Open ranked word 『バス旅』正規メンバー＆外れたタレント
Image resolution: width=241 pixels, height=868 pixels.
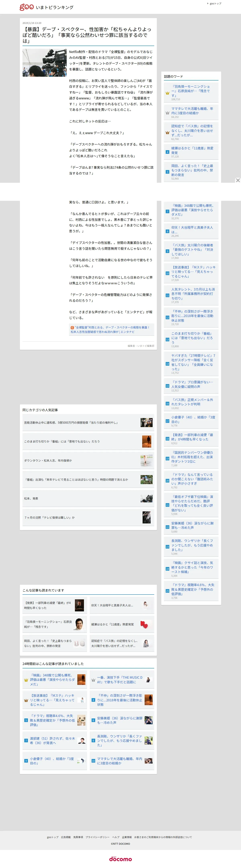coord(192,402)
